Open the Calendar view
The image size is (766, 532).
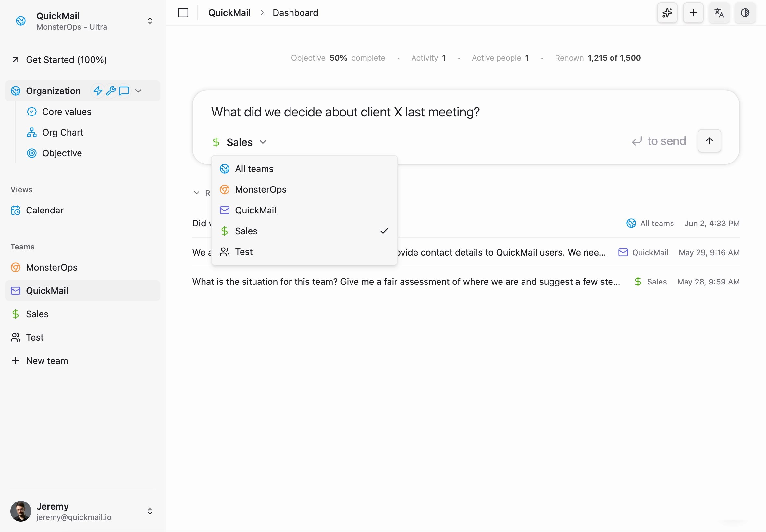click(x=44, y=210)
